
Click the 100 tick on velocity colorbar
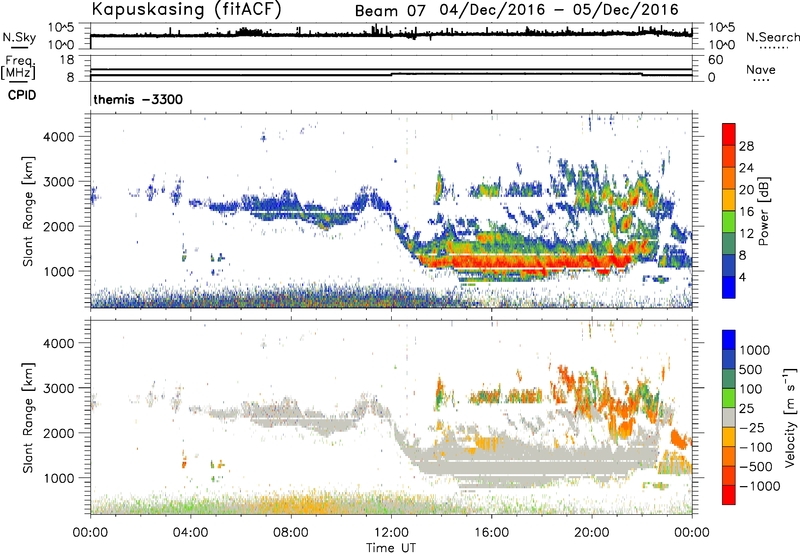click(751, 389)
